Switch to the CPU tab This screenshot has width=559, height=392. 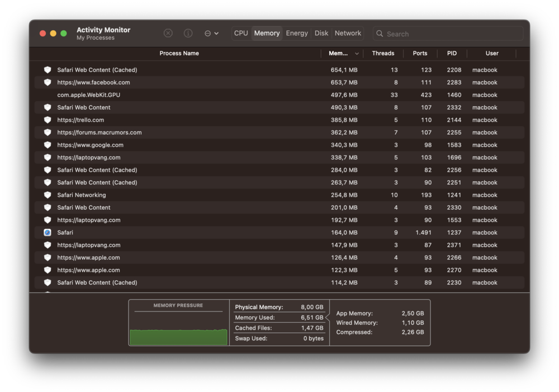tap(241, 33)
